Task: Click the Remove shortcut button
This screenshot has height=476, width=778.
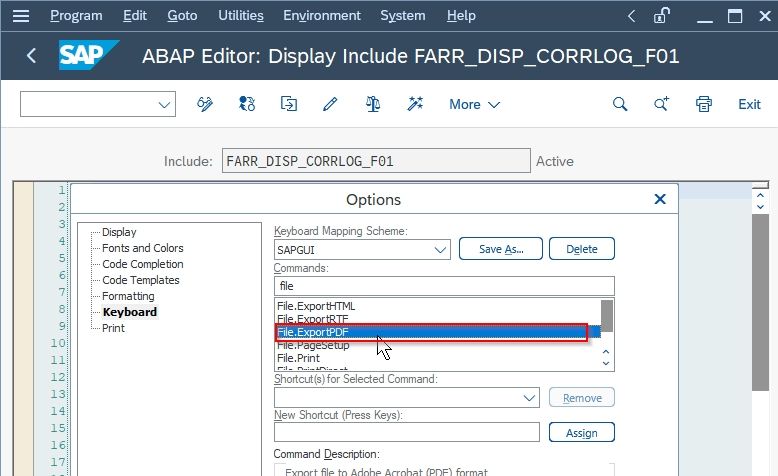Action: pyautogui.click(x=582, y=398)
